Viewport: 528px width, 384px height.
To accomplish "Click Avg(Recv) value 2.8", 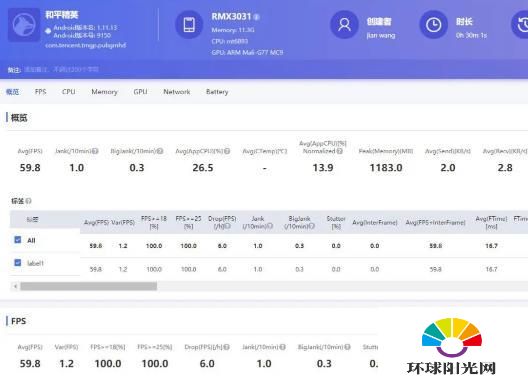I will [505, 167].
